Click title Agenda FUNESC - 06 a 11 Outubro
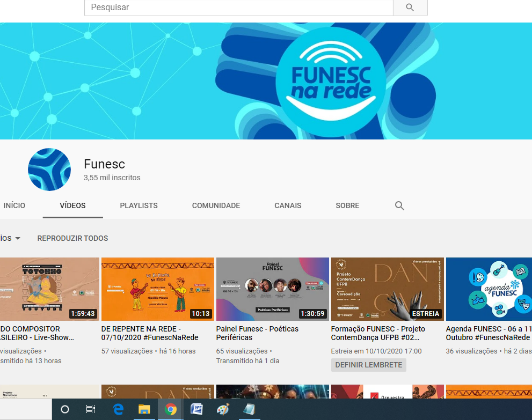The width and height of the screenshot is (532, 420). (489, 333)
